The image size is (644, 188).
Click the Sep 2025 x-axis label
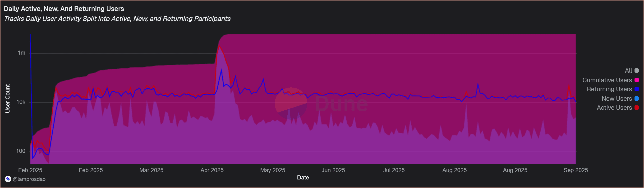tap(576, 170)
